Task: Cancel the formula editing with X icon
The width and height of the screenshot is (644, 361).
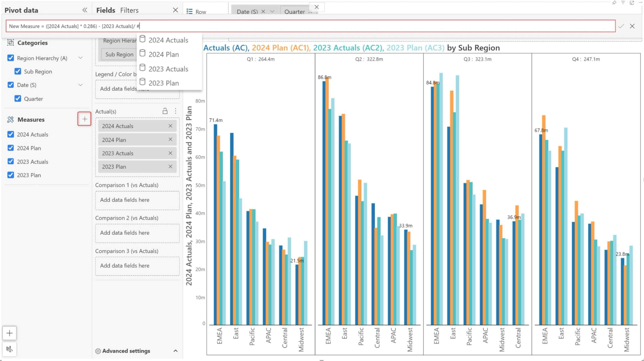Action: pyautogui.click(x=632, y=26)
